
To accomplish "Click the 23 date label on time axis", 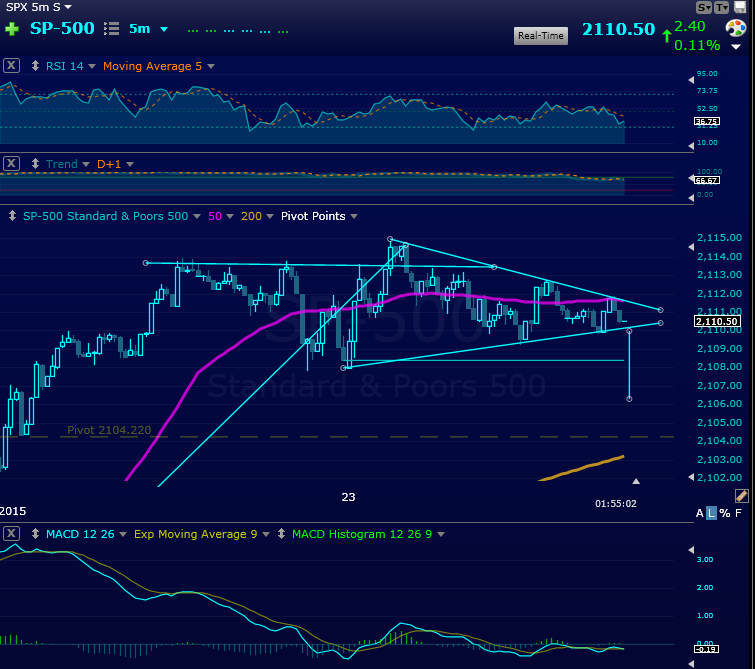I will point(348,497).
